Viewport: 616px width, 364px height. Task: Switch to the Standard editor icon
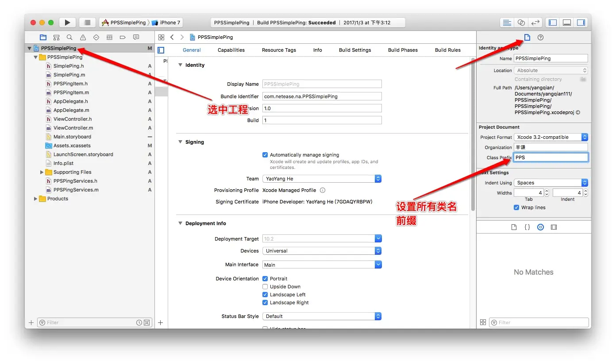[507, 23]
